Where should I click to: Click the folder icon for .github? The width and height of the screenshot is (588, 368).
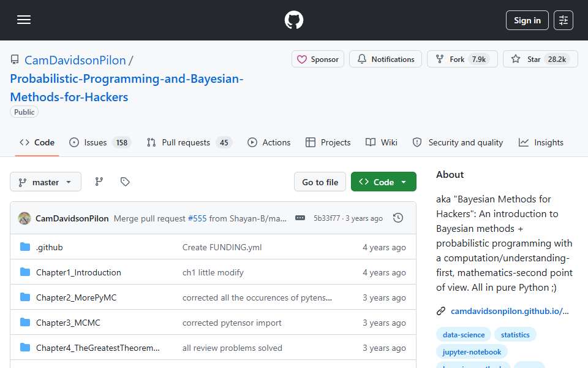point(25,247)
